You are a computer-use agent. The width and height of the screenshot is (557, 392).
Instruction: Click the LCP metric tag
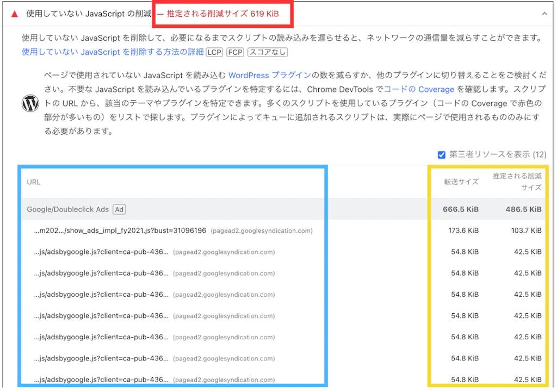214,53
